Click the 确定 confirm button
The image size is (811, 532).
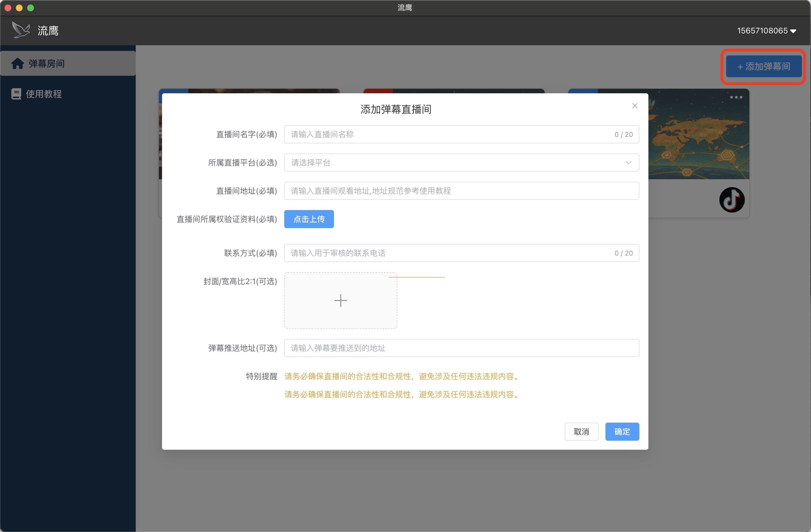coord(622,432)
